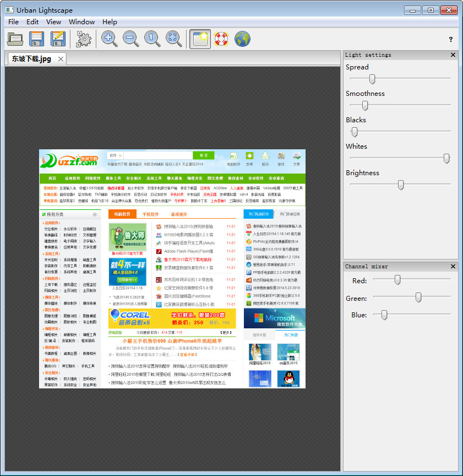Click the Light settings panel title
Image resolution: width=463 pixels, height=476 pixels.
[368, 55]
